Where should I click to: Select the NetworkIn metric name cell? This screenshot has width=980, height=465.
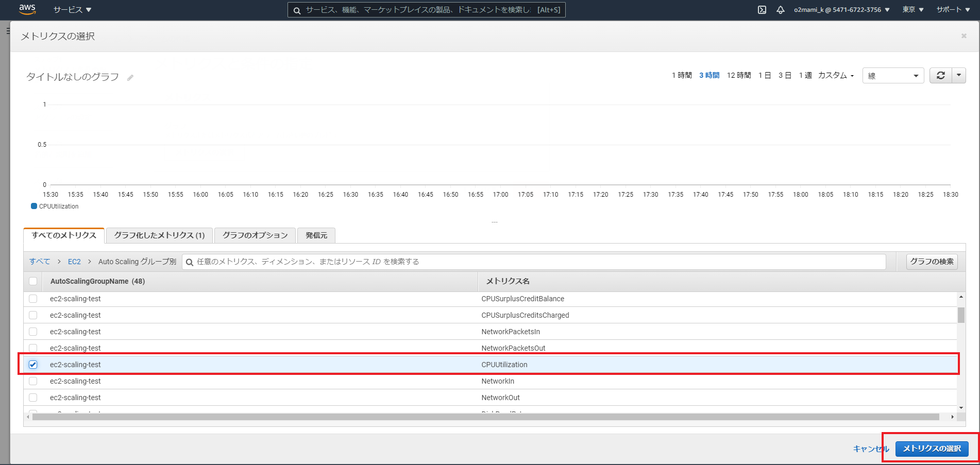pyautogui.click(x=498, y=381)
